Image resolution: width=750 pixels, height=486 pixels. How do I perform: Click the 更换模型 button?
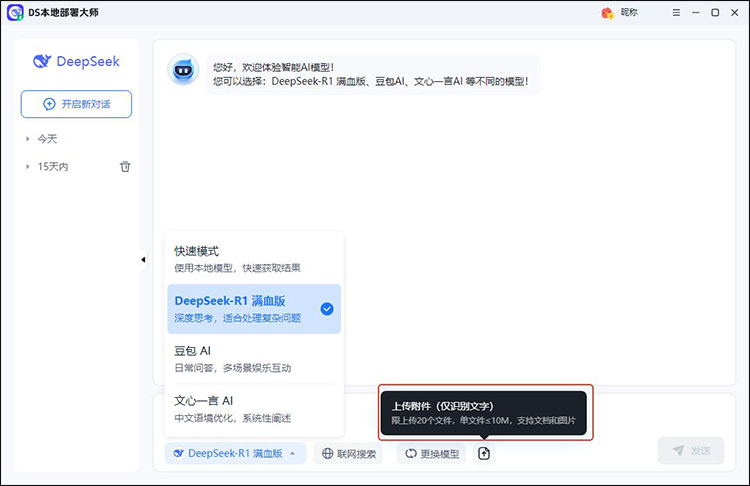point(433,453)
